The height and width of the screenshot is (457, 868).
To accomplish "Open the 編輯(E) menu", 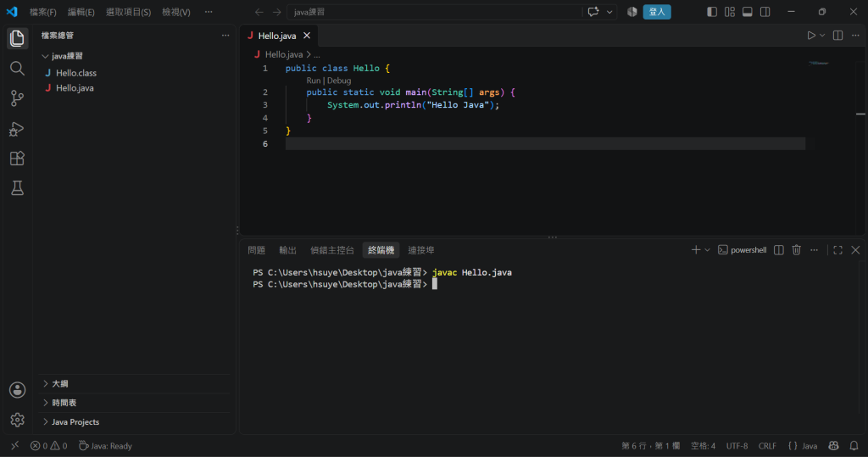I will tap(81, 12).
